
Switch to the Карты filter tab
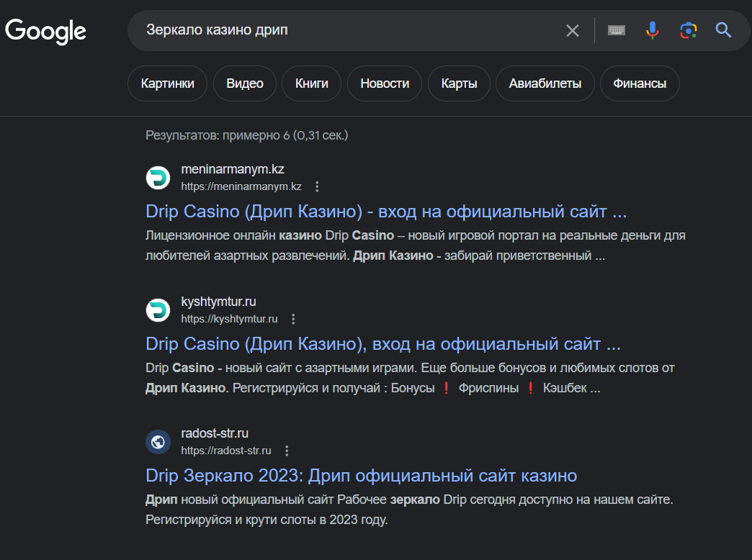(x=459, y=83)
